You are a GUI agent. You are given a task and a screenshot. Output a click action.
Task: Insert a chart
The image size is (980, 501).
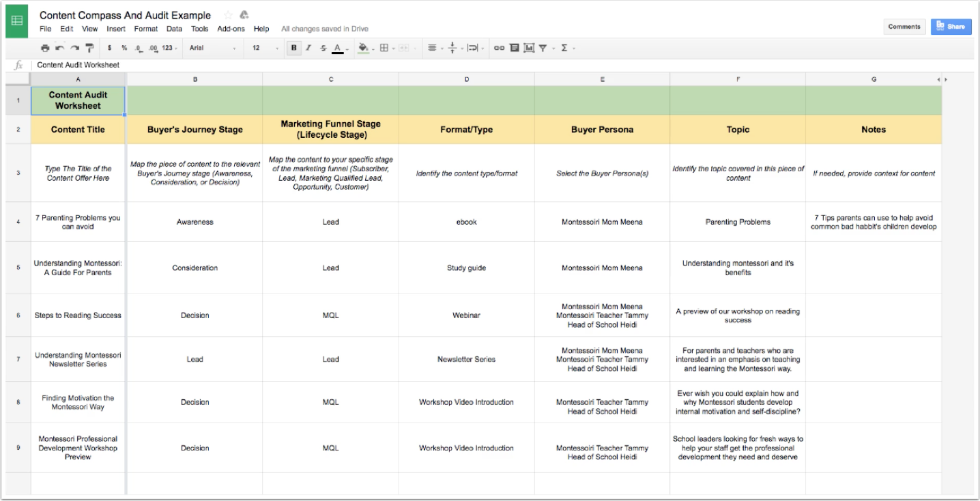tap(529, 48)
